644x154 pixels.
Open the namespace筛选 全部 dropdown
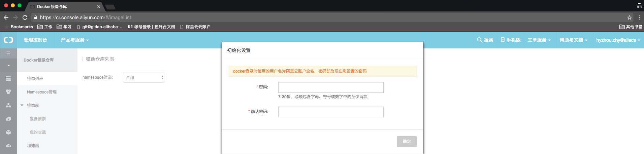pos(144,77)
